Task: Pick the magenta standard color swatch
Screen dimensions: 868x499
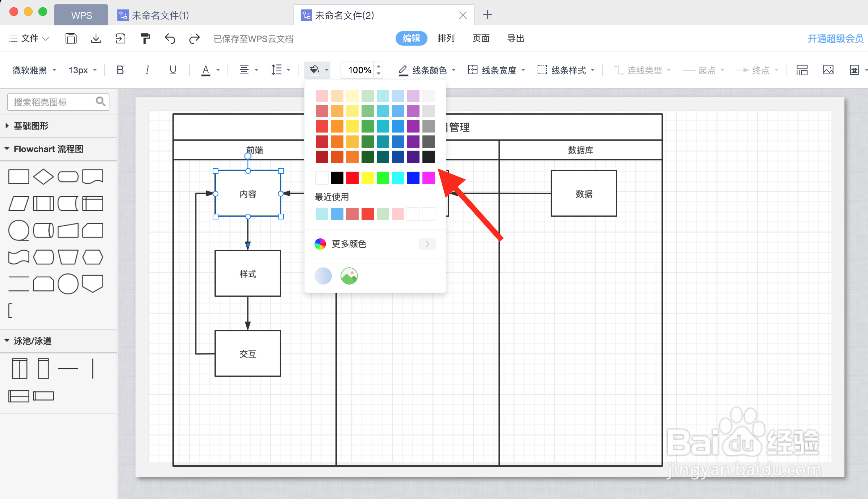Action: coord(429,178)
